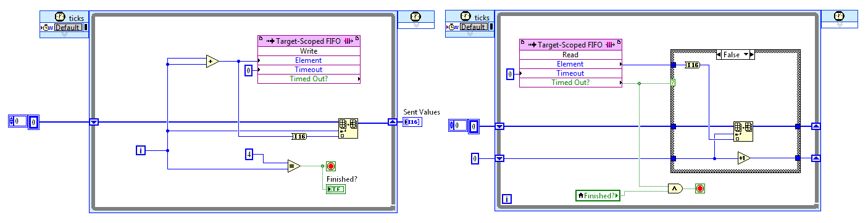The width and height of the screenshot is (868, 223).
Task: Click the Finished? local variable node
Action: click(598, 195)
